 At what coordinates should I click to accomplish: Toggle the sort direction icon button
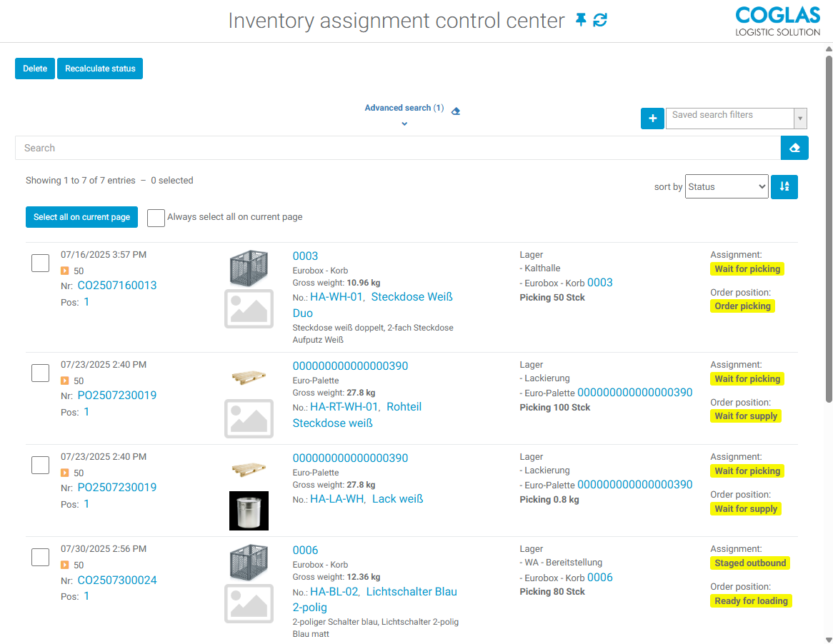tap(784, 186)
